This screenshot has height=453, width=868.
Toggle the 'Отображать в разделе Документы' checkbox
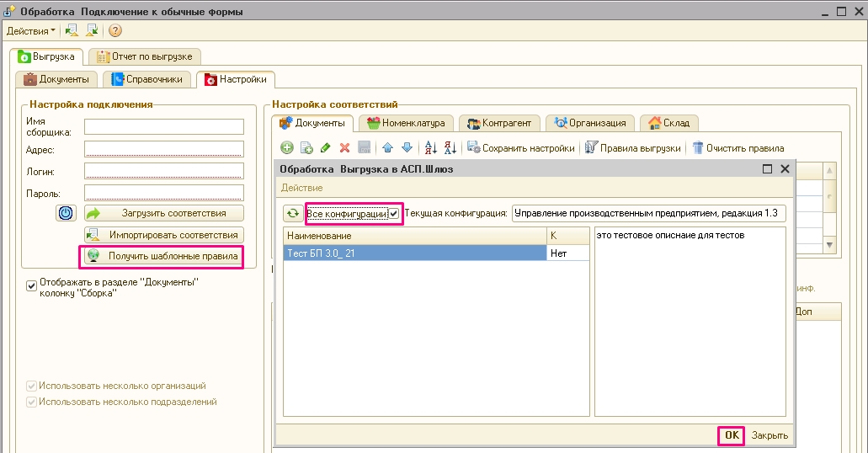(32, 285)
